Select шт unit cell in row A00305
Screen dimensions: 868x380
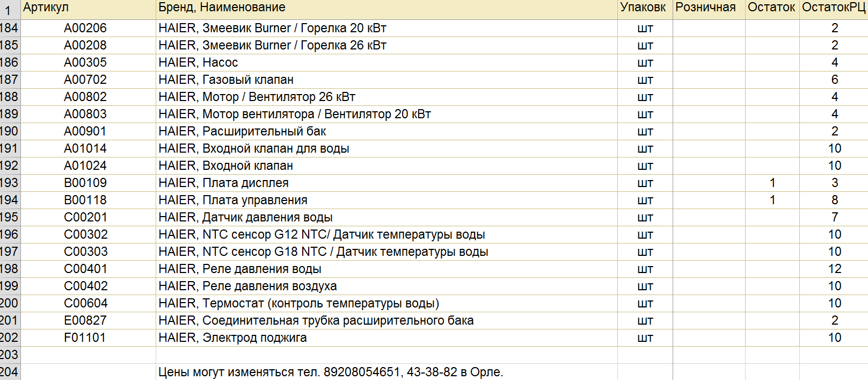pyautogui.click(x=645, y=63)
